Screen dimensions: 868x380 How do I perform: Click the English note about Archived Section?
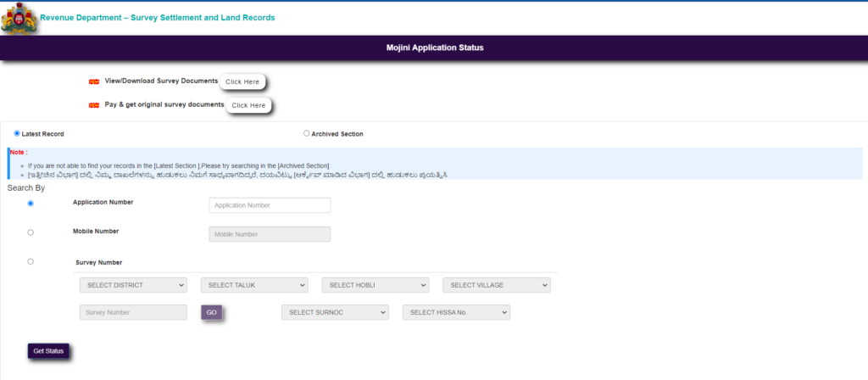179,165
